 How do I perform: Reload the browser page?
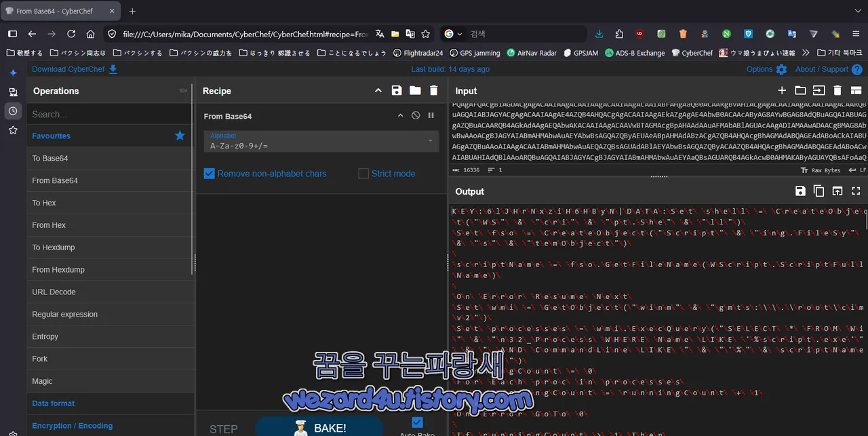point(71,33)
